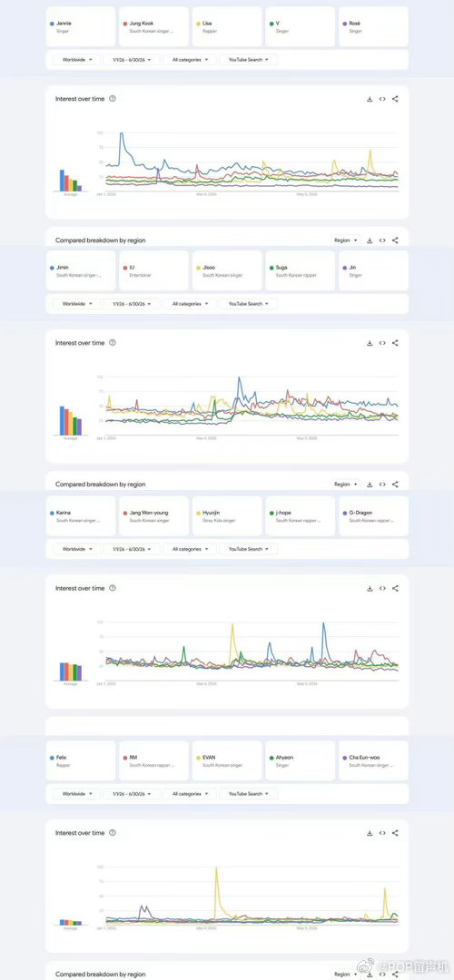Expand the YouTube Search dropdown under the Jimin row
454x980 pixels.
pos(248,304)
